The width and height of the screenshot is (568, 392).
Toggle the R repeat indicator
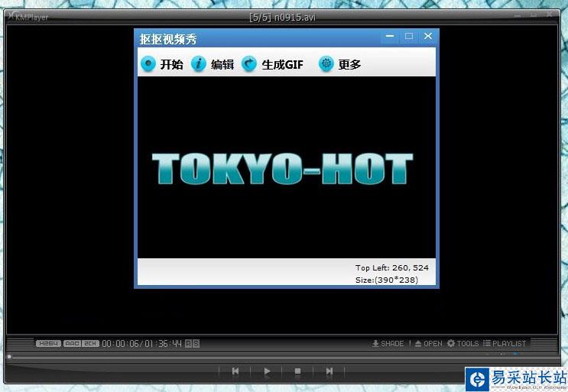tap(188, 344)
